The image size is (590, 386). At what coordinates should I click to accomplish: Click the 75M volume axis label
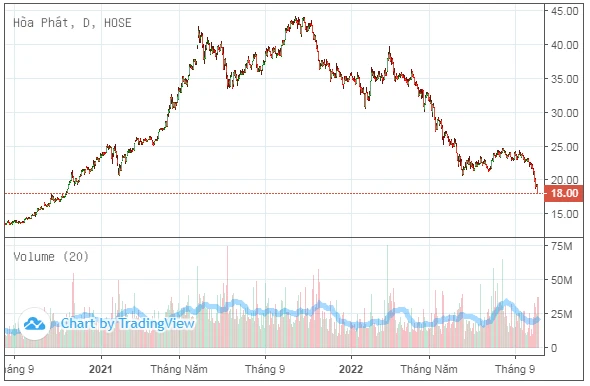(561, 246)
